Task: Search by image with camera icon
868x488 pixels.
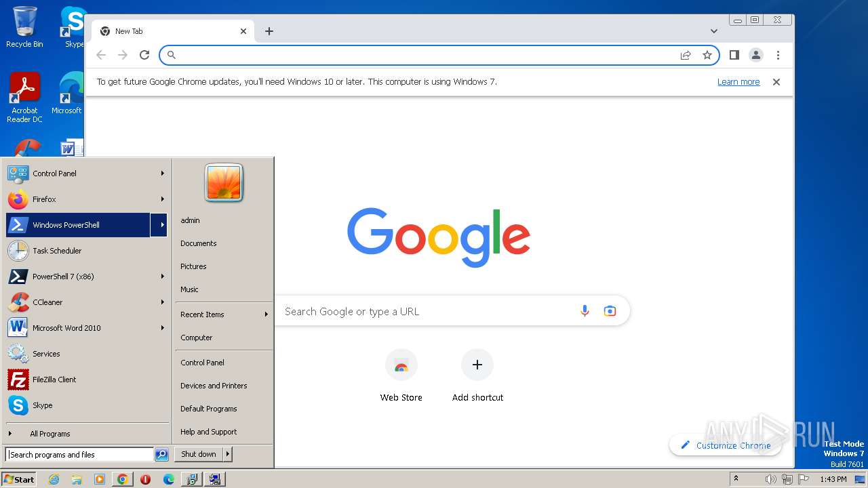Action: [x=610, y=311]
